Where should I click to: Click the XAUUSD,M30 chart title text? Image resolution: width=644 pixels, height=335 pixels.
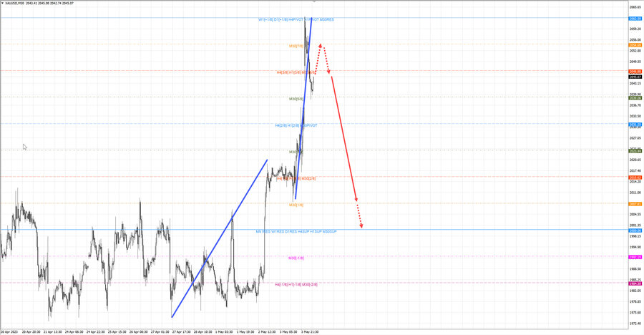tap(14, 3)
